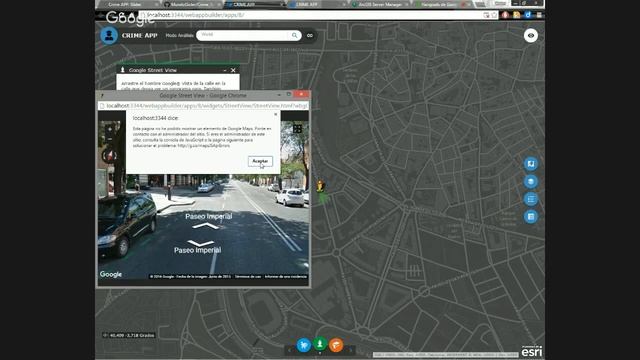This screenshot has height=360, width=640.
Task: Click the backward arrow in Street View panorama
Action: [200, 243]
